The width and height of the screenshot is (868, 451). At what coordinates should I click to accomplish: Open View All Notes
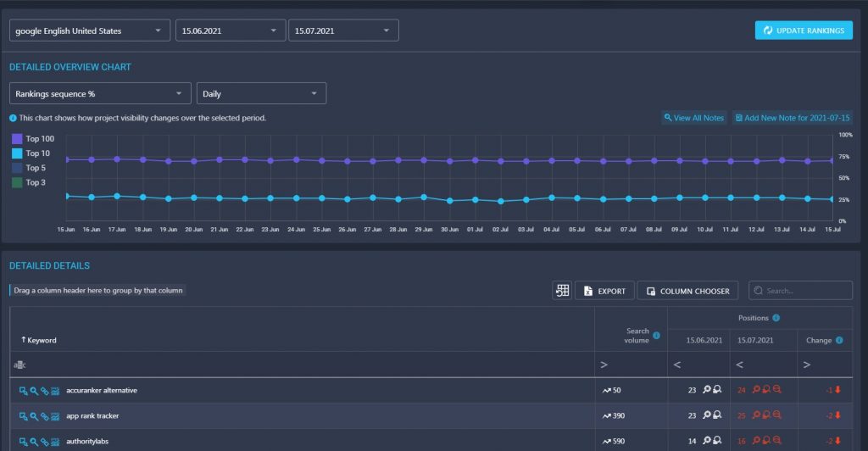point(694,118)
